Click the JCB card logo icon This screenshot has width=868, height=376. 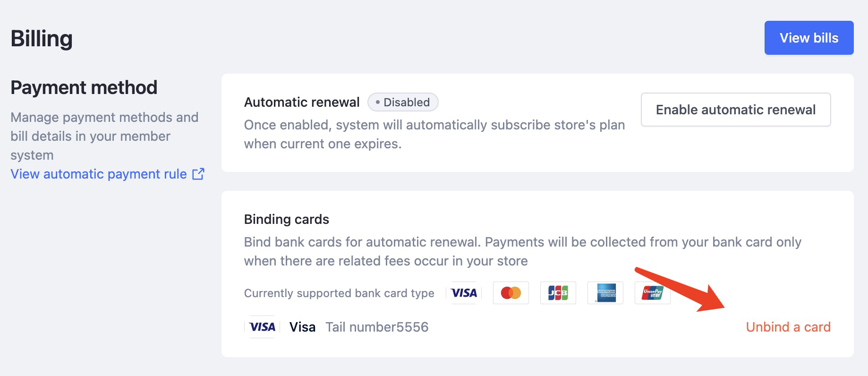coord(558,293)
